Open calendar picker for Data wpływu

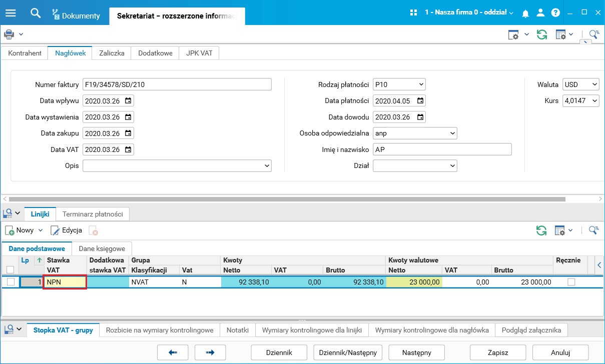[x=128, y=101]
